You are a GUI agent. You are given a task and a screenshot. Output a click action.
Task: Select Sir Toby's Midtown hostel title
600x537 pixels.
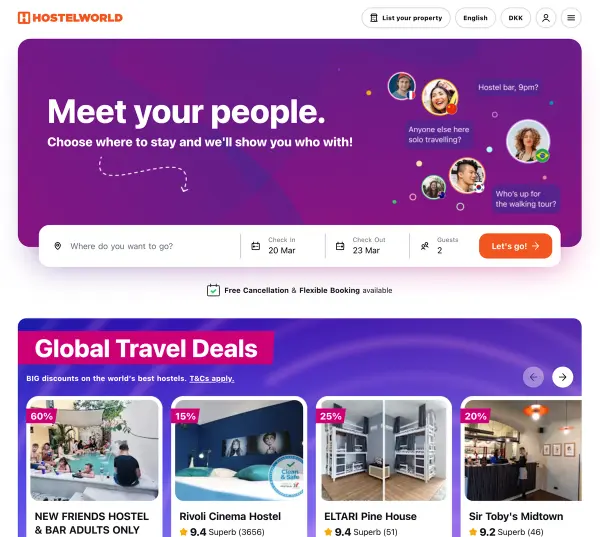(516, 516)
